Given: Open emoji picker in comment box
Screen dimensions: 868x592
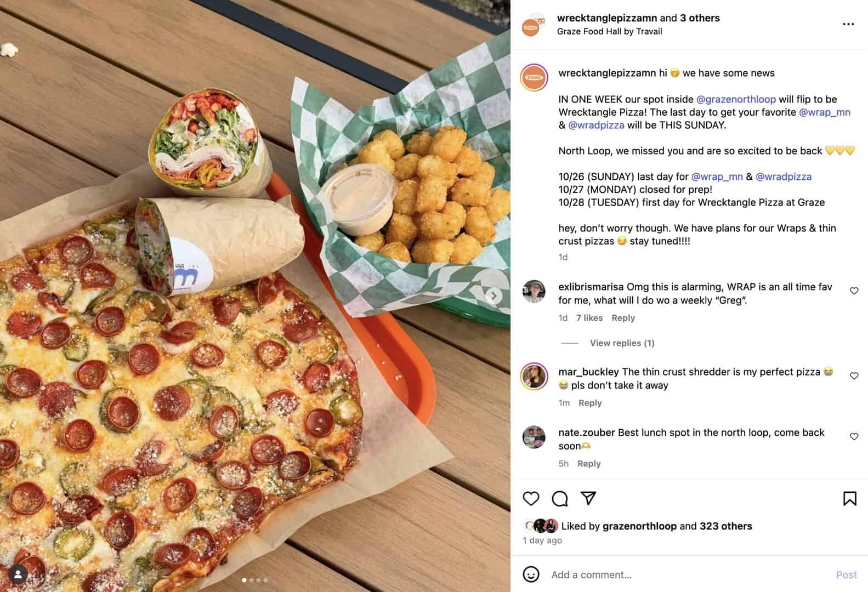Looking at the screenshot, I should [531, 574].
